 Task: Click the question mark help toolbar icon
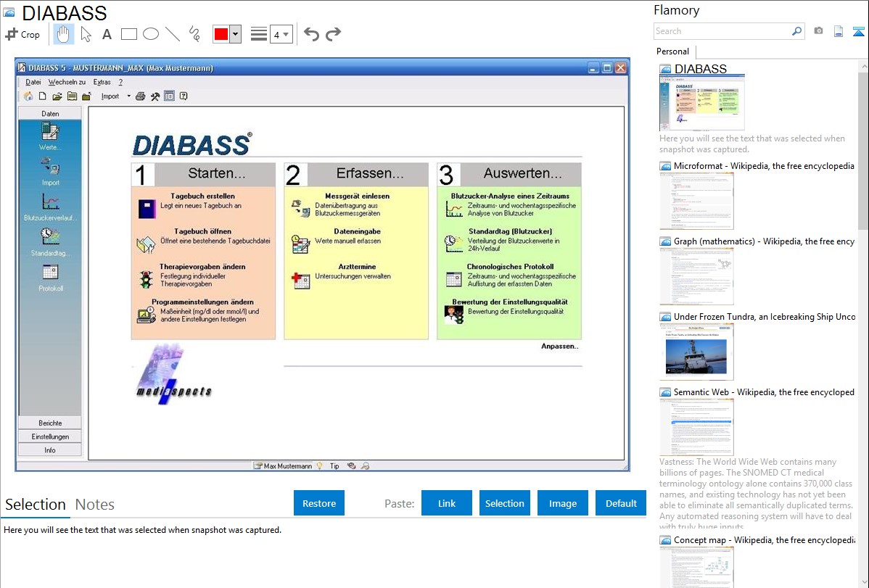(x=184, y=96)
